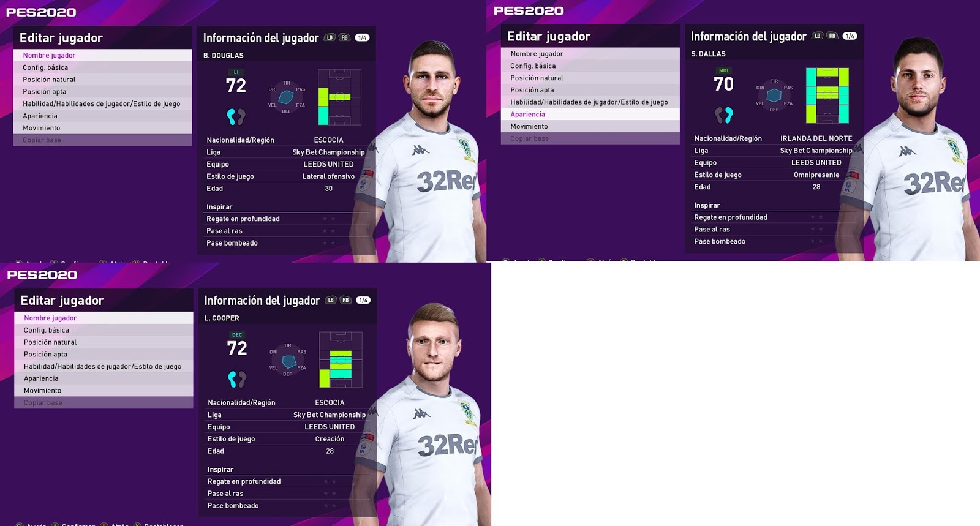Click the PES2020 logo above L. Cooper panel
The image size is (980, 526).
tap(42, 275)
